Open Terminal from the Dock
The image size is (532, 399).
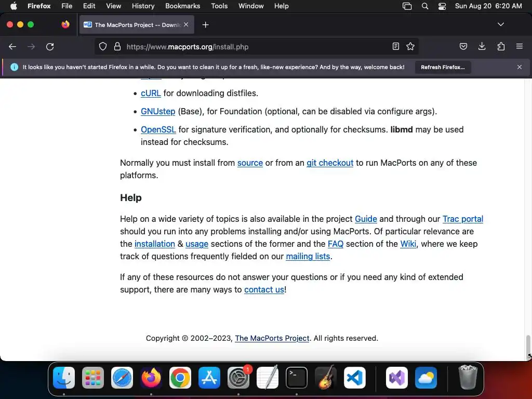pos(297,378)
